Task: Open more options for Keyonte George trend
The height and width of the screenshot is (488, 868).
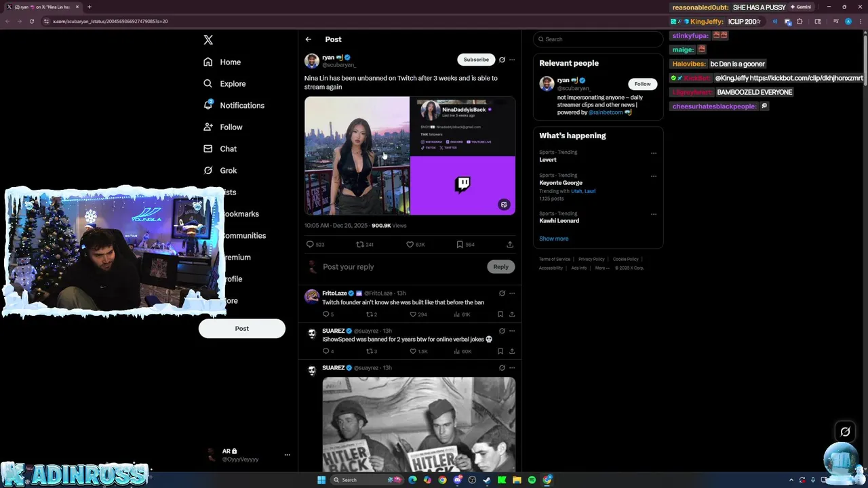Action: point(654,176)
